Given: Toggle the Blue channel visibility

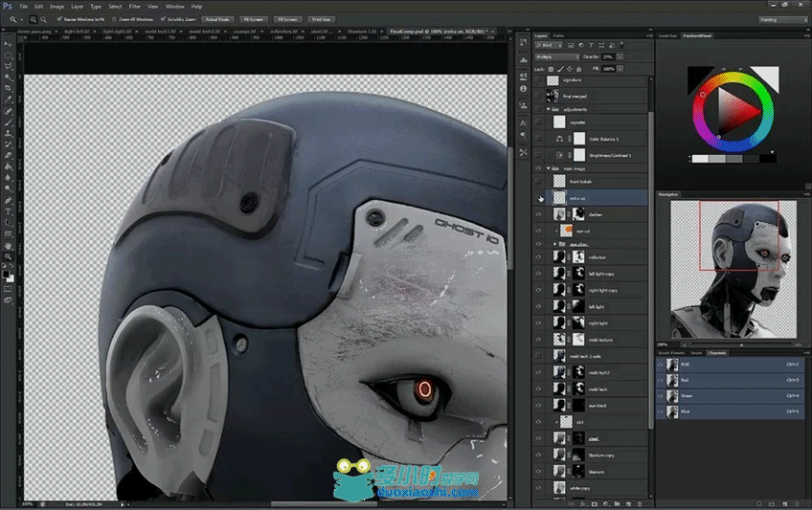Looking at the screenshot, I should (x=661, y=411).
